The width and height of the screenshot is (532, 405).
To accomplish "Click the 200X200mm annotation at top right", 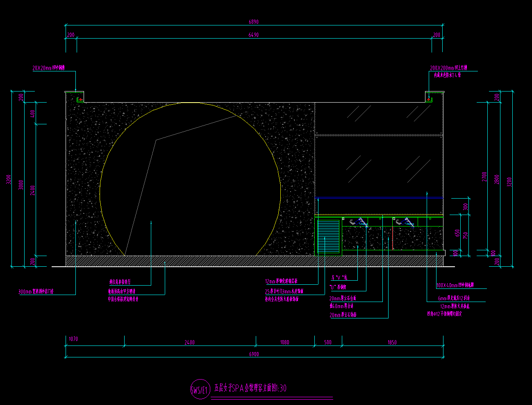I will pos(448,68).
